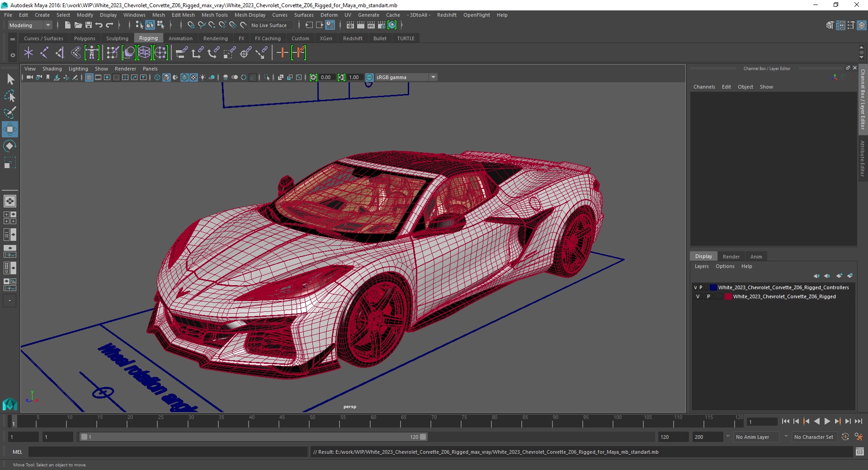Click the Open Scene folder icon
The height and width of the screenshot is (470, 868).
point(78,25)
